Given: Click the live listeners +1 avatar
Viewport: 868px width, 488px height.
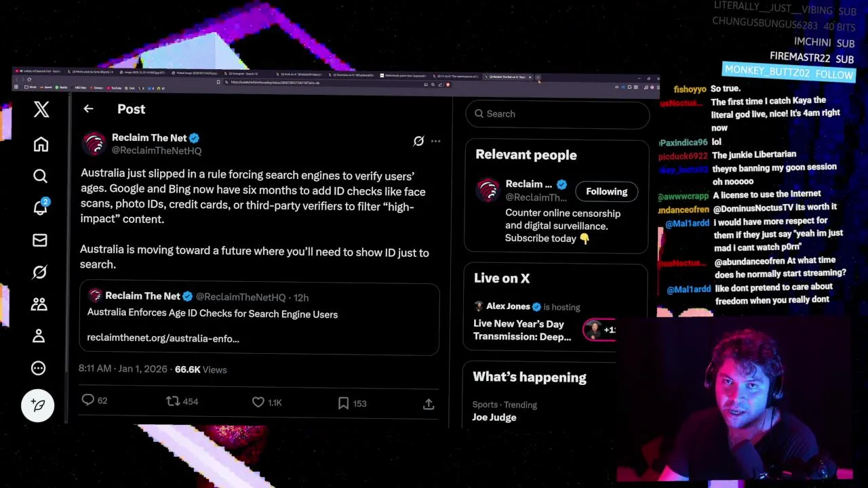Looking at the screenshot, I should coord(600,330).
